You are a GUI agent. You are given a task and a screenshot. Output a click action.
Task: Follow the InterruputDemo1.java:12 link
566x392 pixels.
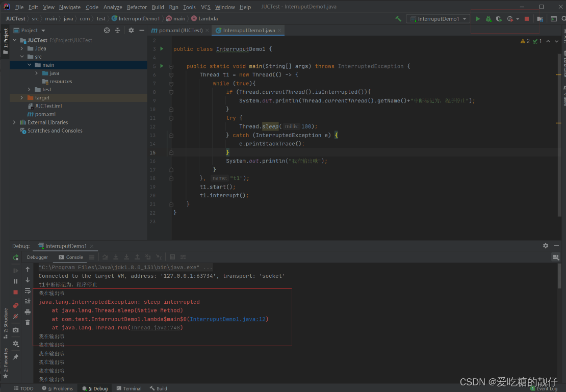[x=228, y=319]
